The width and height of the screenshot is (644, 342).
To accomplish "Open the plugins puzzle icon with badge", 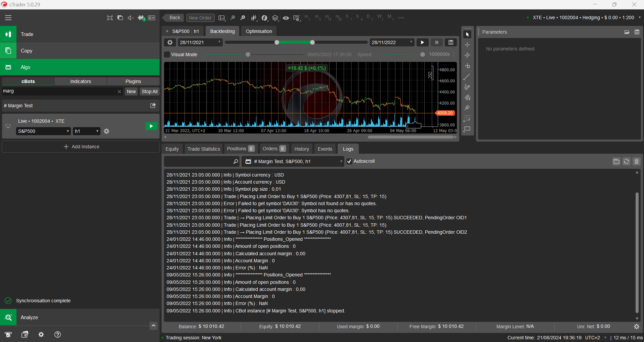I will 141,18.
